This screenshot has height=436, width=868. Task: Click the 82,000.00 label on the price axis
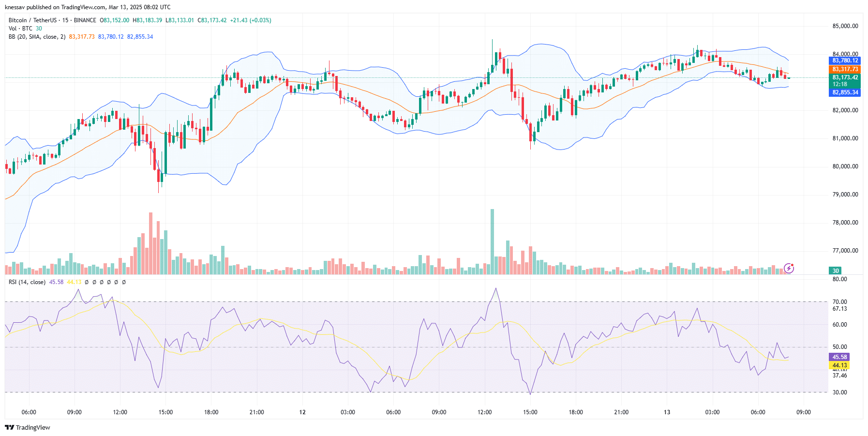point(845,110)
